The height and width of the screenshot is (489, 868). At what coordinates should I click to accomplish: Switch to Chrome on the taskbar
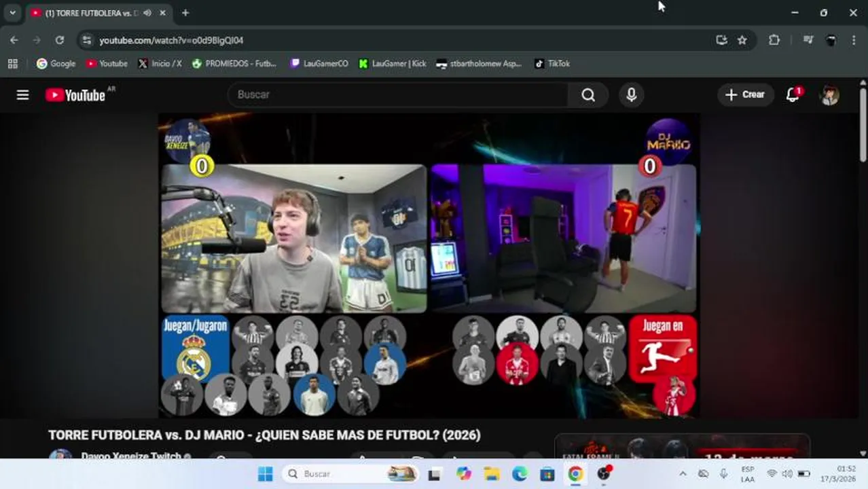(575, 474)
